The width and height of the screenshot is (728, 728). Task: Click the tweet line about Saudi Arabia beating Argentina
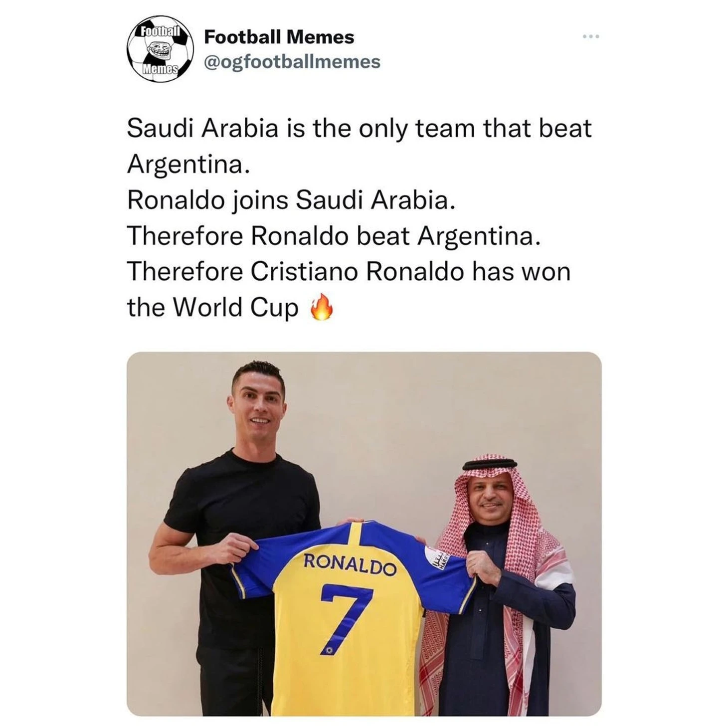click(x=359, y=146)
